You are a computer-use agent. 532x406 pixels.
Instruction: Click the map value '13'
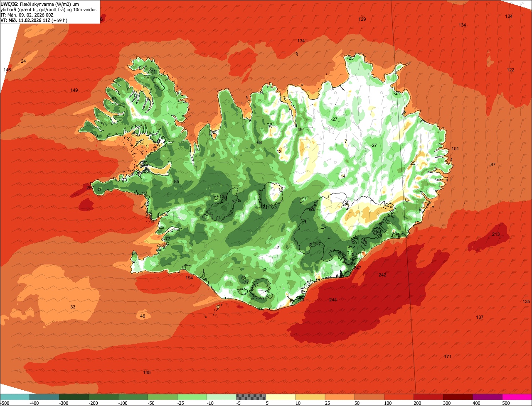[x=279, y=152]
